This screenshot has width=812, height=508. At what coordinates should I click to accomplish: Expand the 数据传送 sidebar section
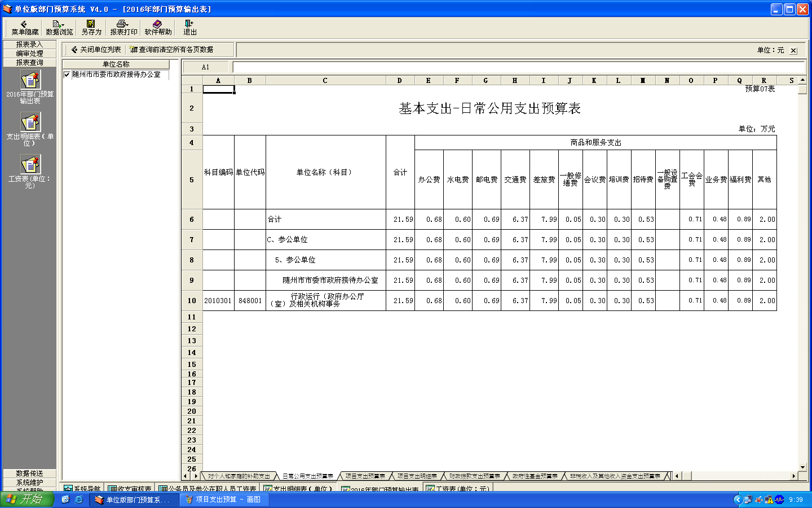[x=30, y=474]
